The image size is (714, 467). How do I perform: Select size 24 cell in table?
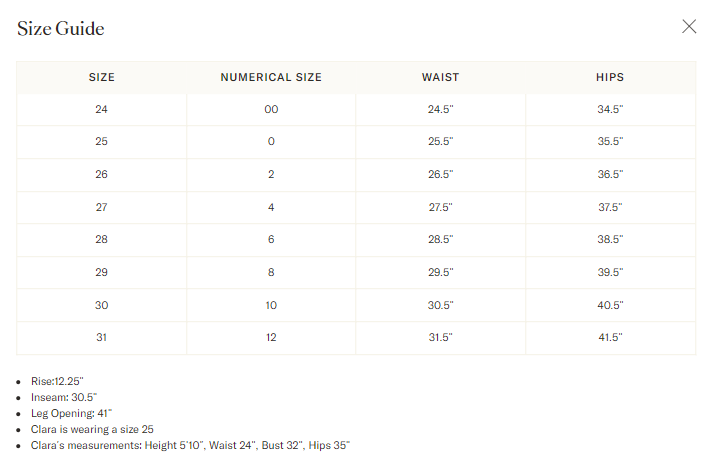pyautogui.click(x=102, y=109)
